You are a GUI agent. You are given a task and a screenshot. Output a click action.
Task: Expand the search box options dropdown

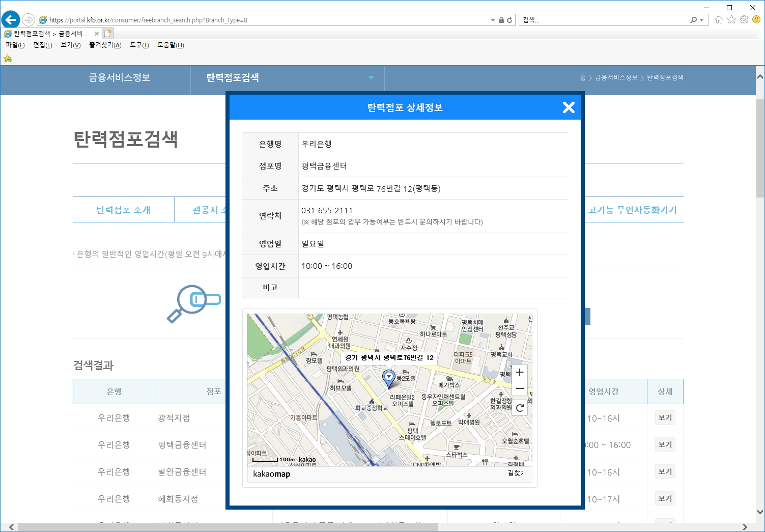[x=702, y=20]
